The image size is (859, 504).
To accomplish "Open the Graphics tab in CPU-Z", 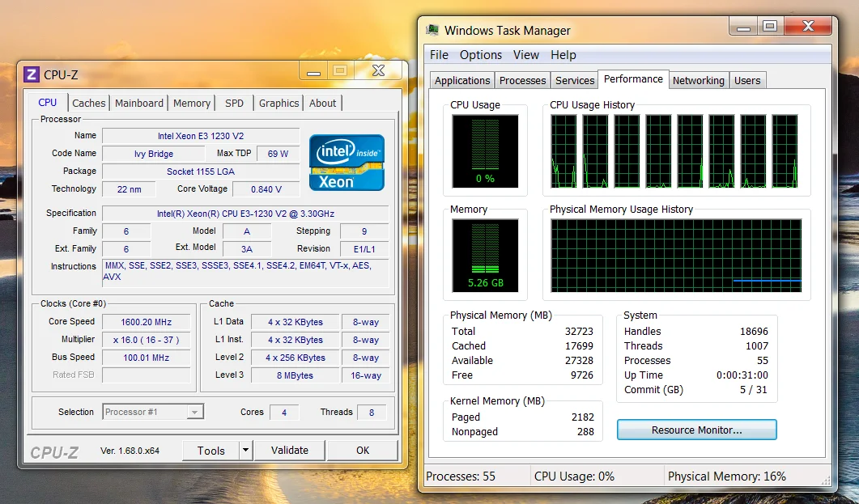I will coord(279,103).
